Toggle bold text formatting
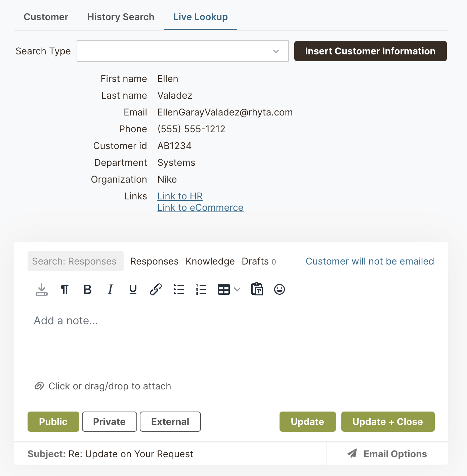Image resolution: width=467 pixels, height=476 pixels. 87,289
